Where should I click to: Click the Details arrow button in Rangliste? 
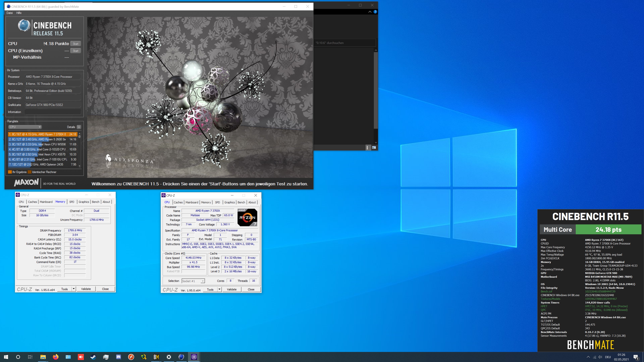79,127
